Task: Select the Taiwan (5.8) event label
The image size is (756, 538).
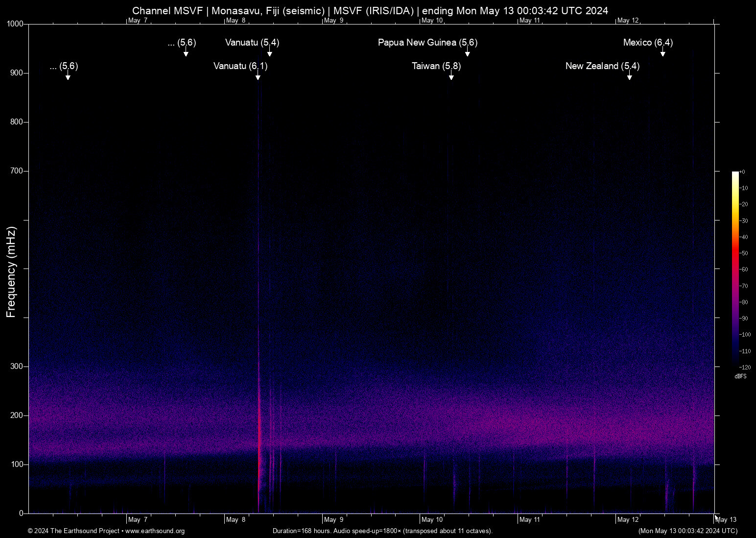Action: coord(436,66)
